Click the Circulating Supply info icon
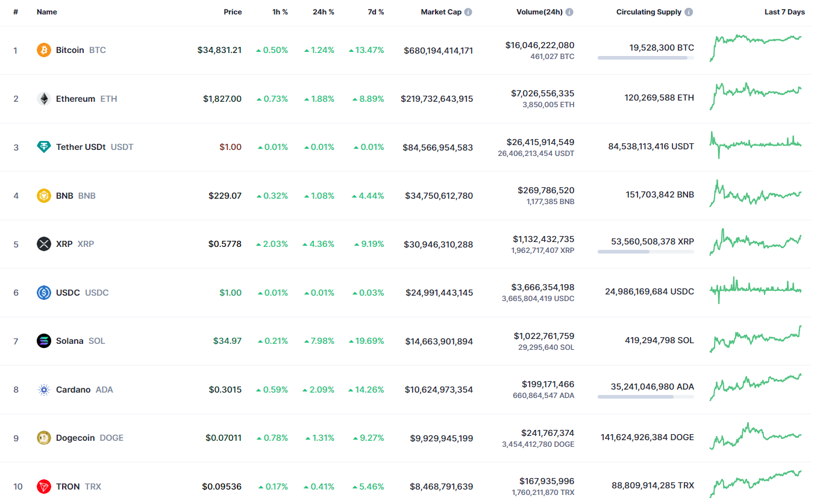 point(689,12)
